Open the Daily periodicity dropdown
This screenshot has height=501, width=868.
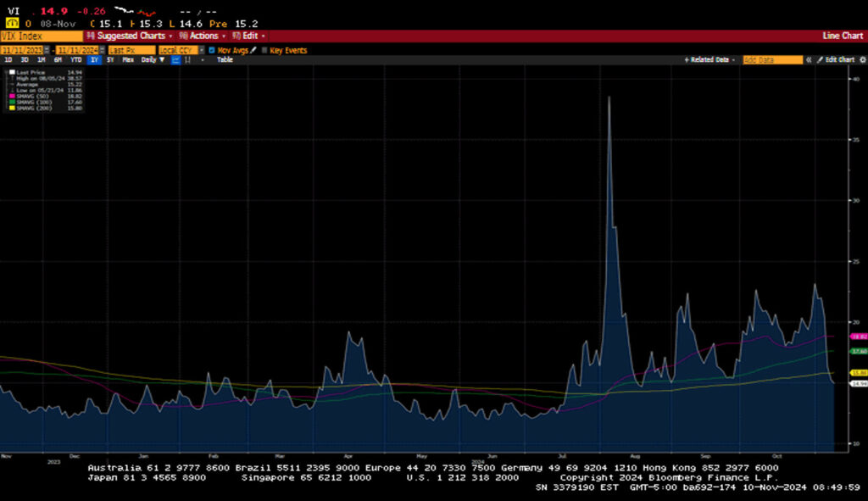coord(153,60)
